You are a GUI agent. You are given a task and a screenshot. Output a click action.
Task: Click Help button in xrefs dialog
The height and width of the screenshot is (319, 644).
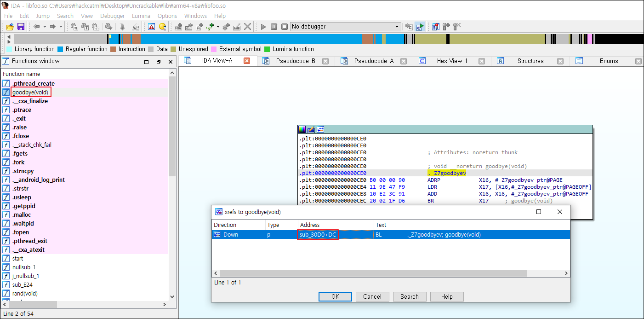(x=447, y=296)
